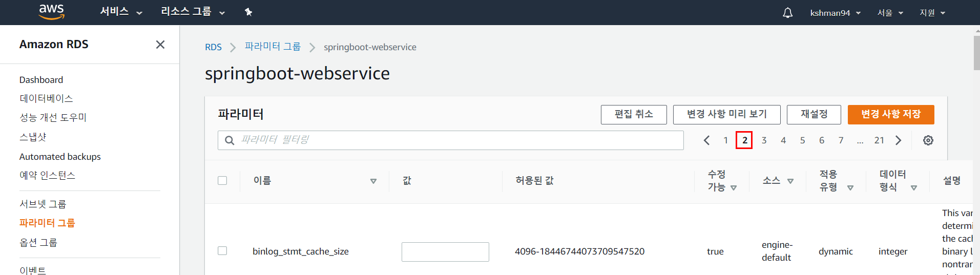Go to page 5

click(802, 140)
